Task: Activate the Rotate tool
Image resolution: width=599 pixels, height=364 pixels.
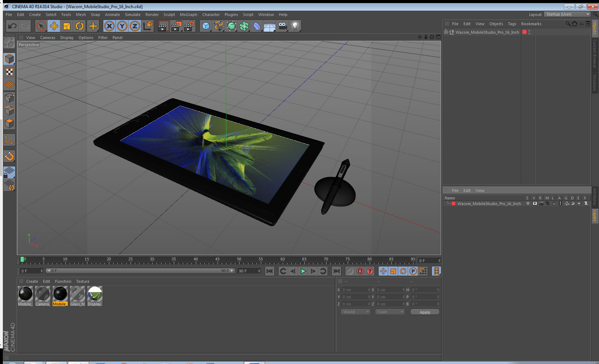Action: pos(79,26)
